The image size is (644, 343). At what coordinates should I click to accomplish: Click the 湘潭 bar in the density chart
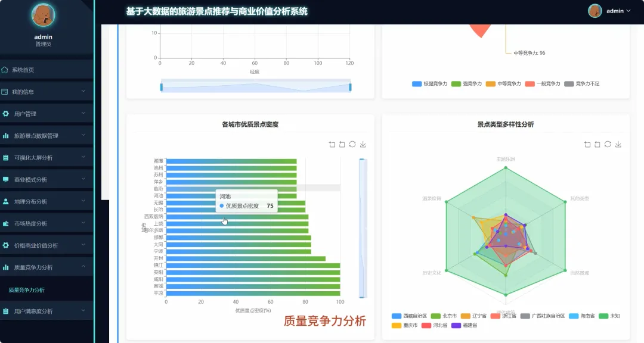pos(231,161)
